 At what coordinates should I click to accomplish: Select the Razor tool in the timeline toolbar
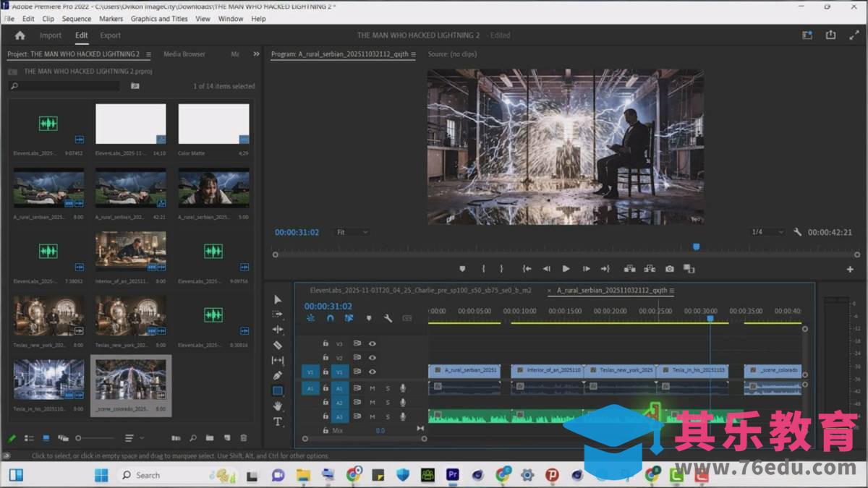[278, 345]
